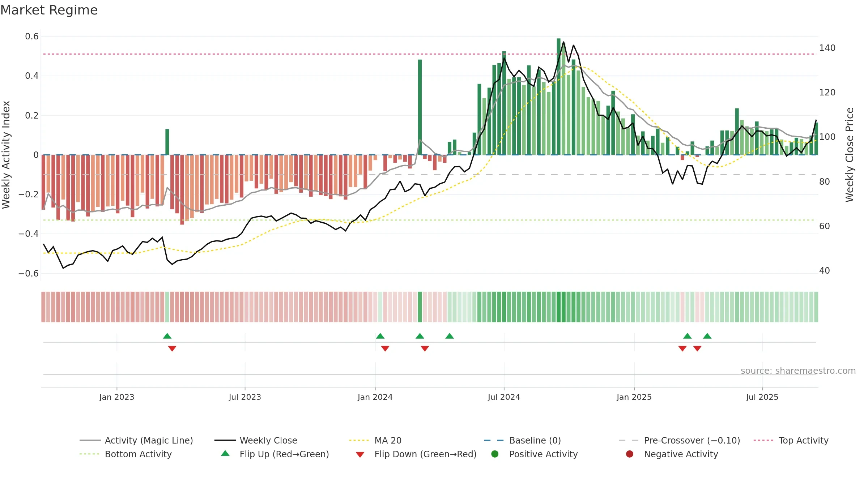Click the Jan 2024 axis label
The width and height of the screenshot is (868, 488).
point(375,397)
